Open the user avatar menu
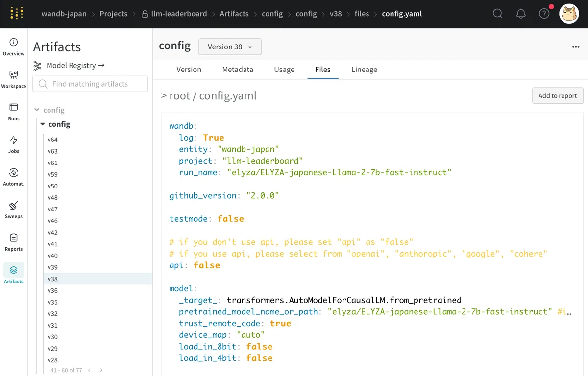Screen dimensions: 588x376 (569, 14)
